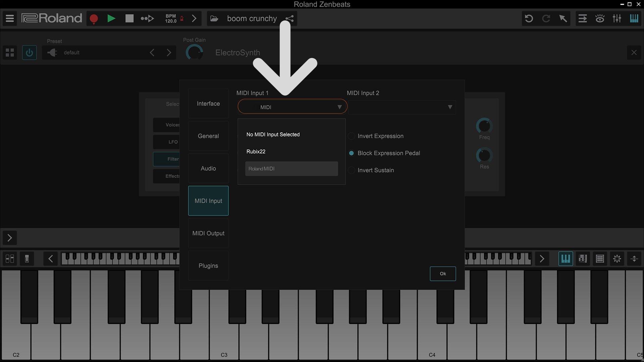Viewport: 644px width, 362px height.
Task: Select the pointer cursor tool
Action: coord(563,18)
